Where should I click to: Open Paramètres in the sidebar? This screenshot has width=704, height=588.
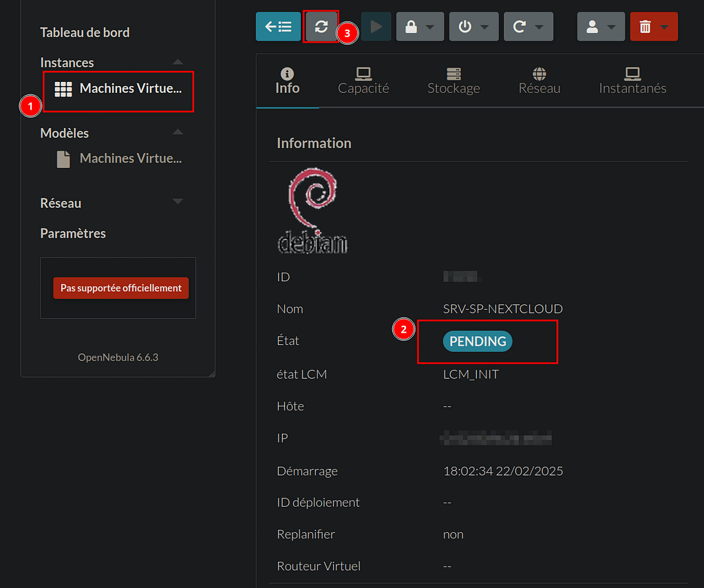(73, 233)
